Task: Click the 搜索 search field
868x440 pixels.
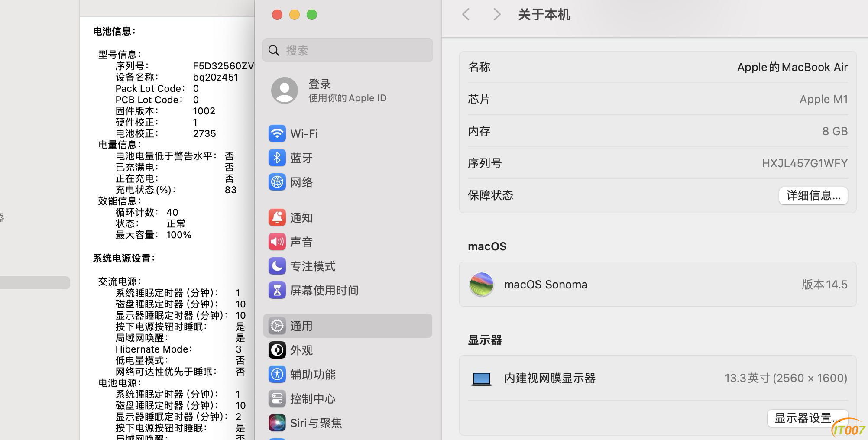Action: (x=348, y=50)
